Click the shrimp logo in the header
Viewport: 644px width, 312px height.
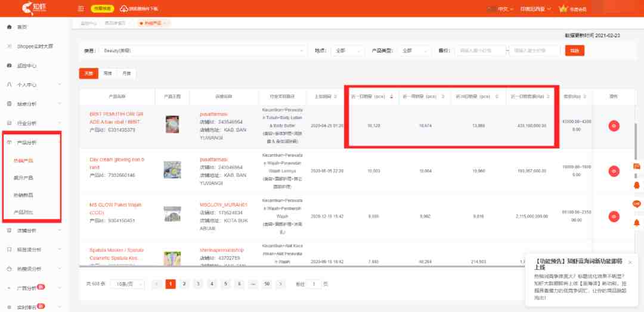(34, 8)
